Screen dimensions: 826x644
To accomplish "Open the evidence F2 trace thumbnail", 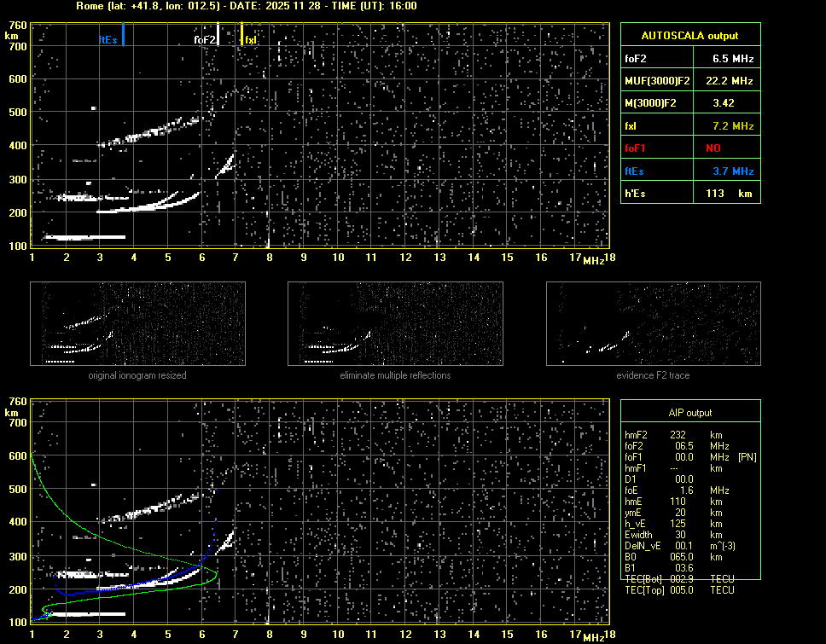I will [x=653, y=324].
